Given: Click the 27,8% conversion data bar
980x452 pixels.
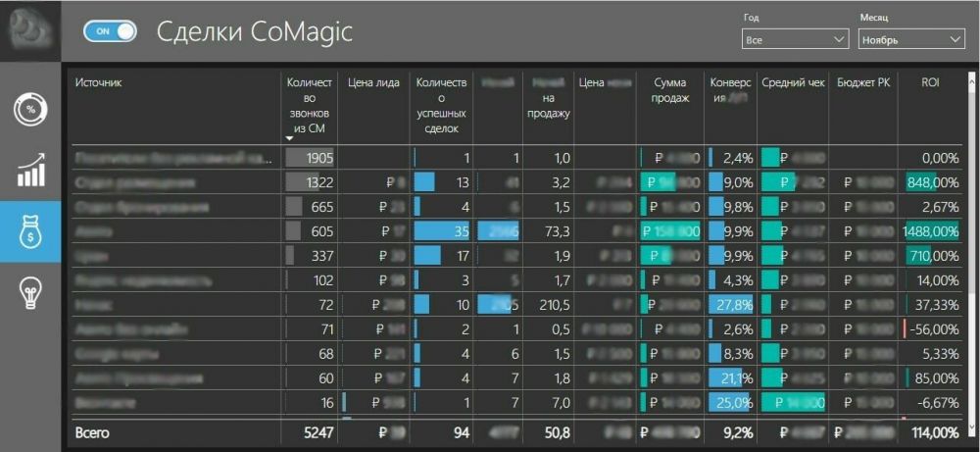Looking at the screenshot, I should pos(731,305).
